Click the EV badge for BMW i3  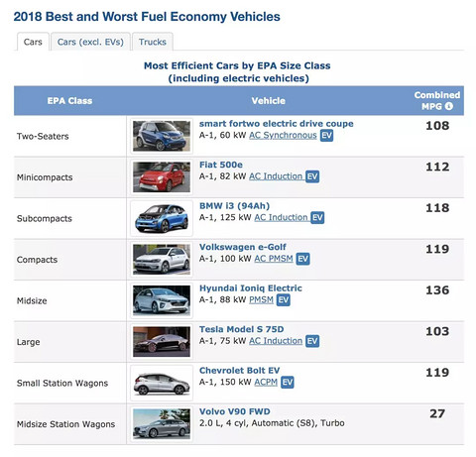pyautogui.click(x=317, y=217)
